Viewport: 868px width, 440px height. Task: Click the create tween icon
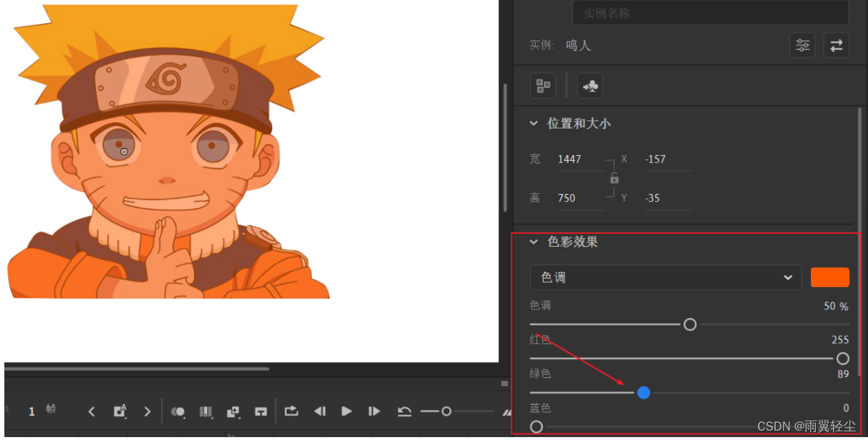[x=233, y=412]
